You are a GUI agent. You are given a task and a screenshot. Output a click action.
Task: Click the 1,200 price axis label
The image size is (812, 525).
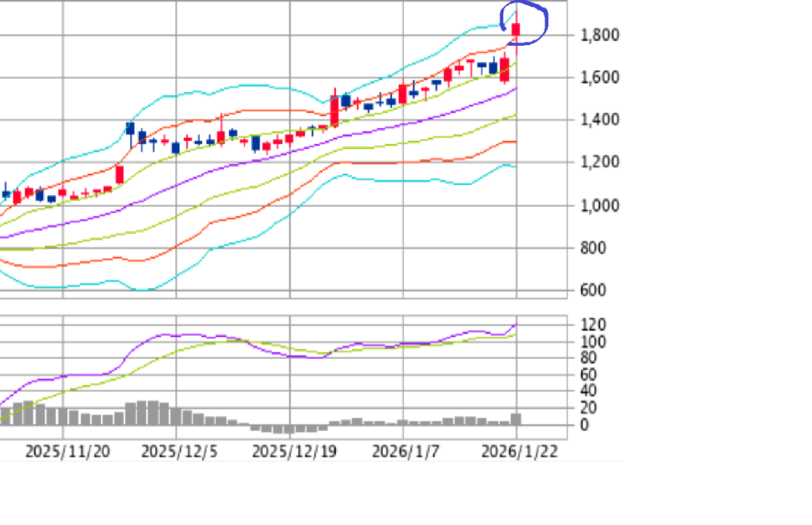[599, 162]
